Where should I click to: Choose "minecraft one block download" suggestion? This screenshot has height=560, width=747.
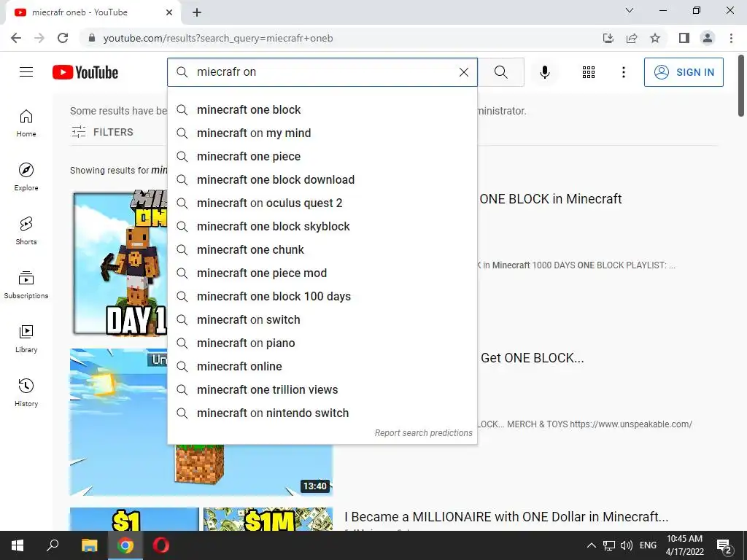[322, 179]
